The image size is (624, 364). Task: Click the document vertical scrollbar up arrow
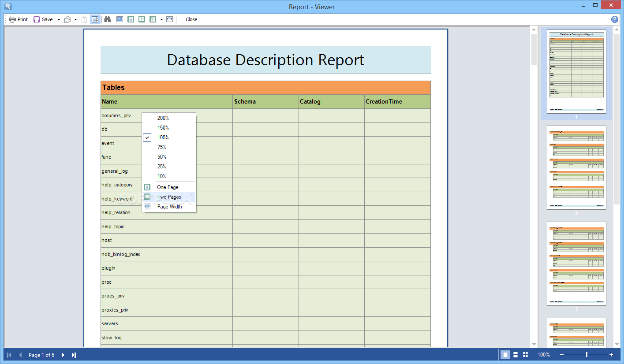(534, 30)
